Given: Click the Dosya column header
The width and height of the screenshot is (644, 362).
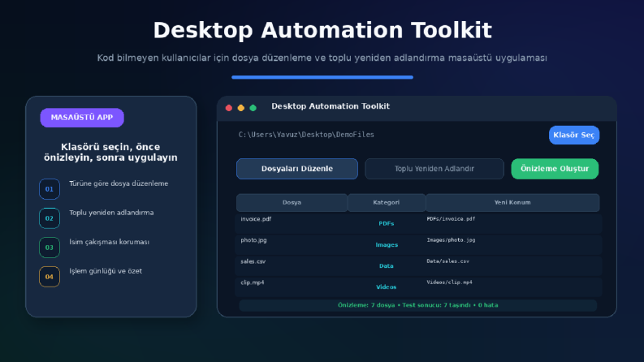Looking at the screenshot, I should [292, 202].
